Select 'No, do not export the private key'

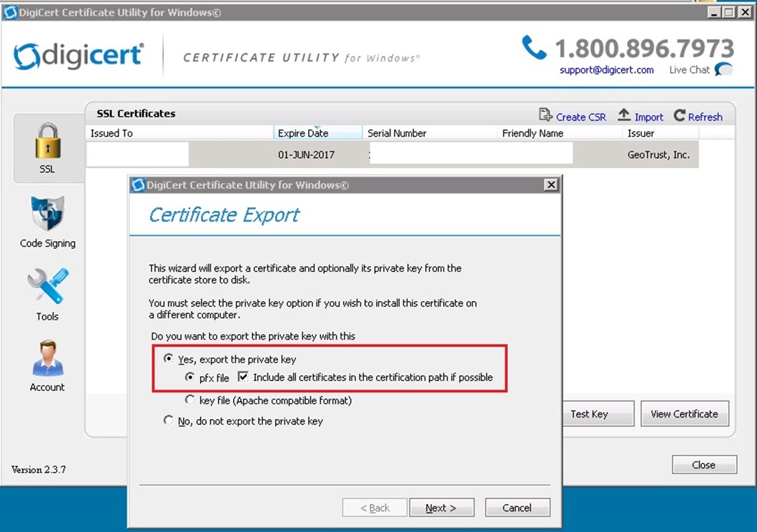point(168,420)
